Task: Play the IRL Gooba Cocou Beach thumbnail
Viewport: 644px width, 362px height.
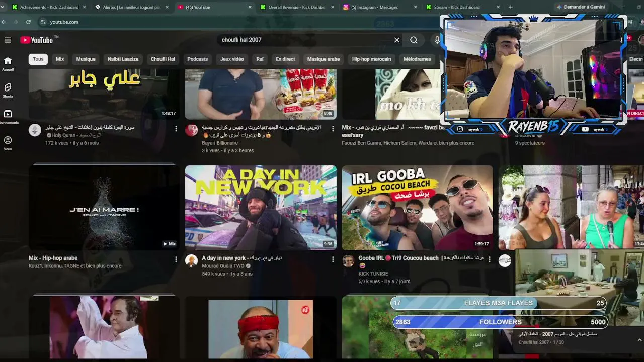Action: [x=418, y=208]
